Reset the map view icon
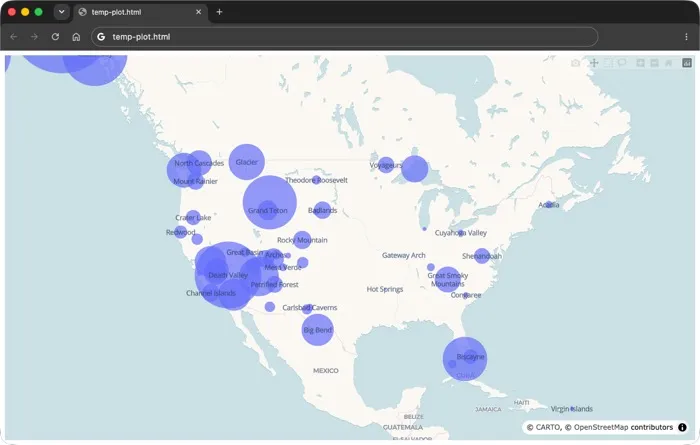 [x=668, y=63]
